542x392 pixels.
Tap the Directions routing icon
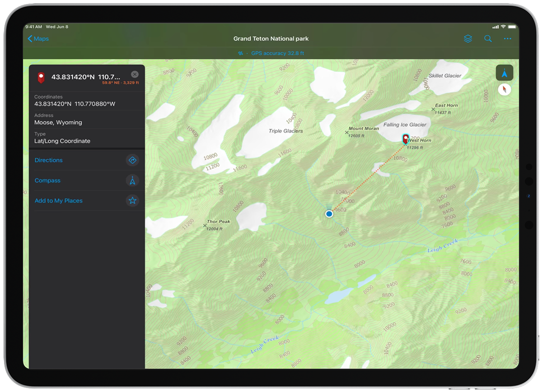(132, 160)
